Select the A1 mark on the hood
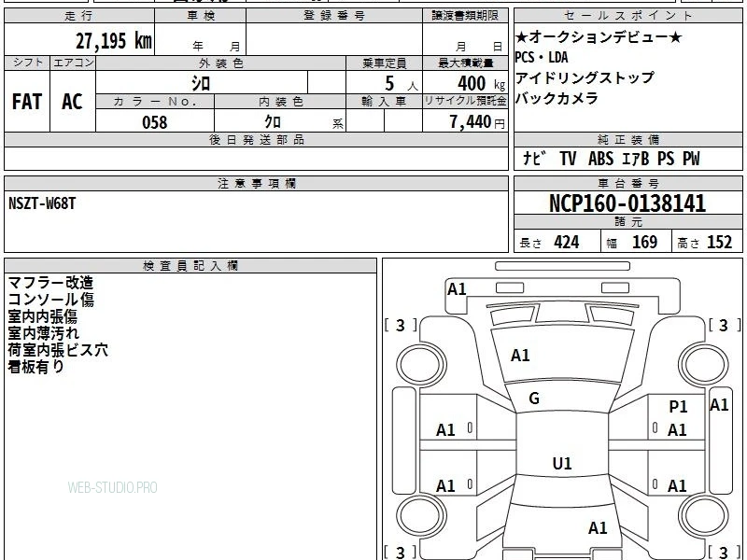Viewport: 747px width, 560px height. 520,356
